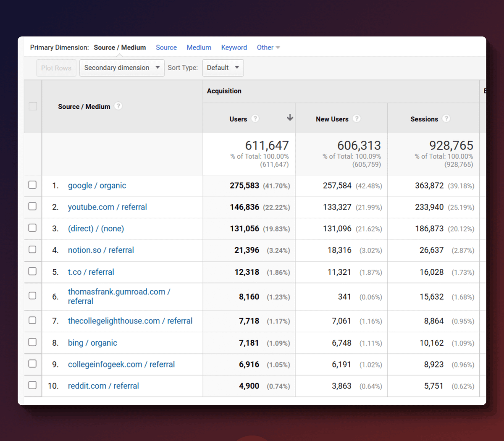Sort by the New Users column header

(332, 119)
